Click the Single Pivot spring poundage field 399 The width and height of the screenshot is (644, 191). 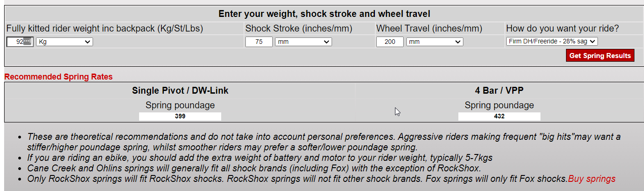(x=180, y=117)
